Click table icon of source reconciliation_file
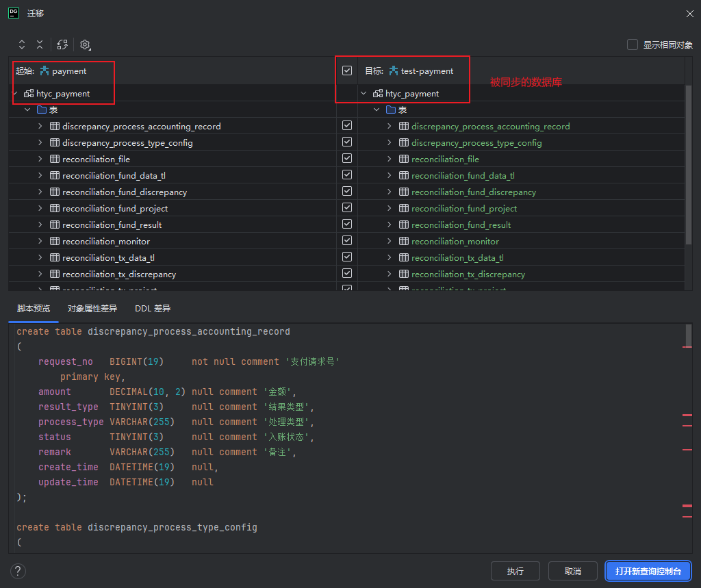Image resolution: width=701 pixels, height=588 pixels. pyautogui.click(x=55, y=159)
